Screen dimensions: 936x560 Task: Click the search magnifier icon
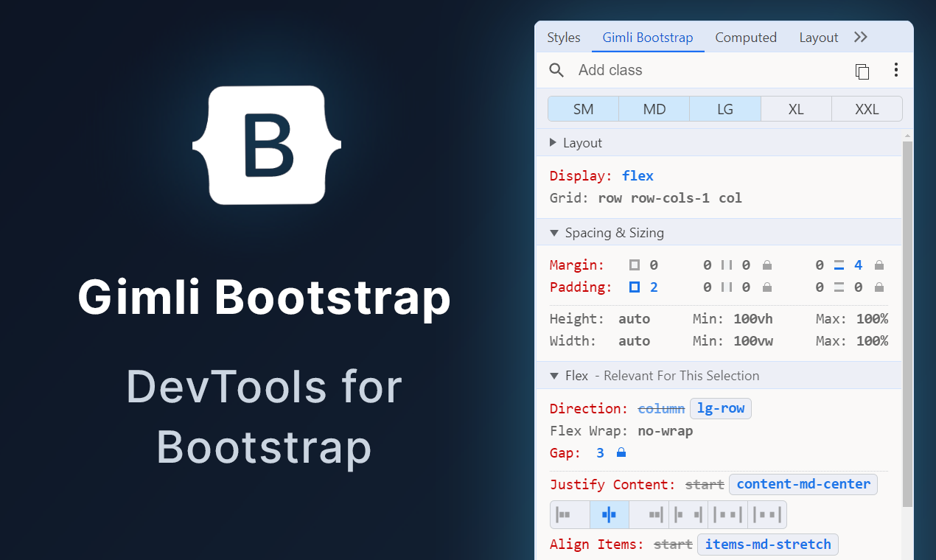[x=557, y=71]
